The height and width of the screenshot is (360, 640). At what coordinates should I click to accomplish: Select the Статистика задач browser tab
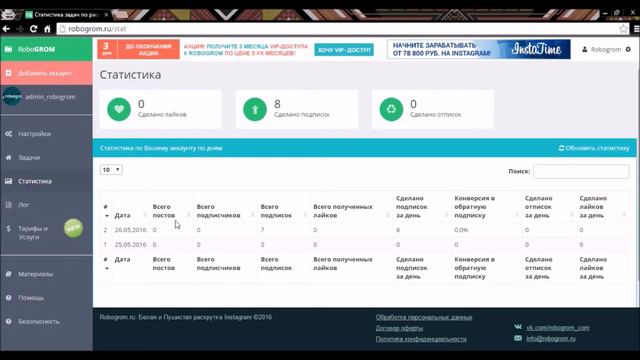(x=65, y=14)
